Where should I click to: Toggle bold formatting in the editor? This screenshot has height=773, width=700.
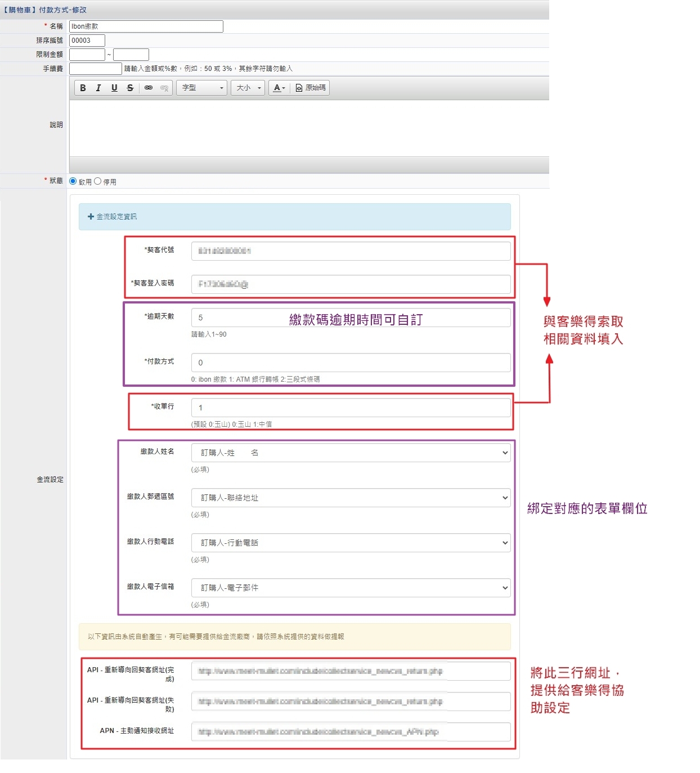point(83,88)
